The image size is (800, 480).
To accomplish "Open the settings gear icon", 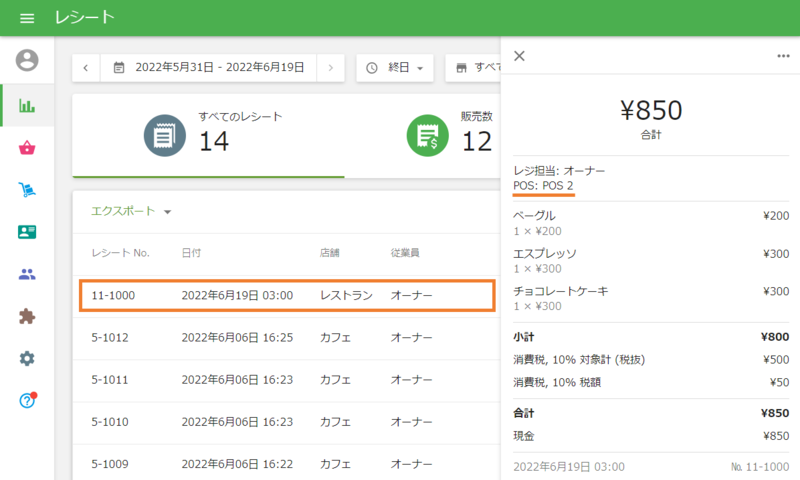I will 27,358.
